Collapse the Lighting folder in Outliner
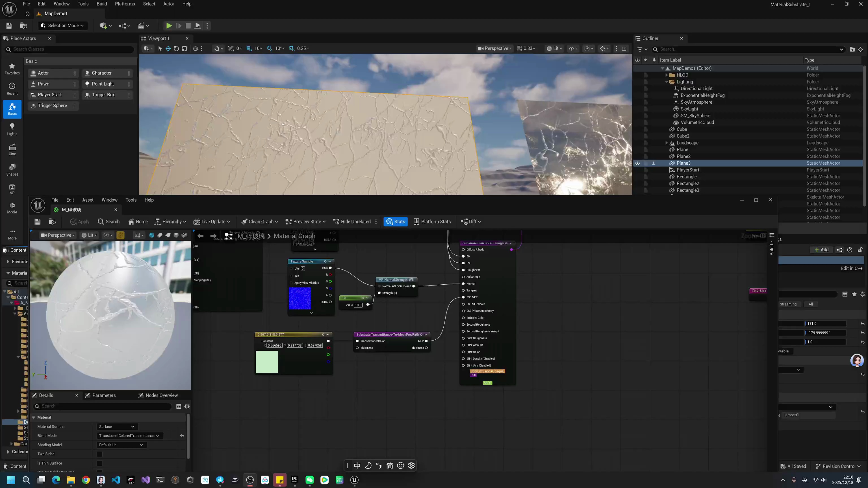This screenshot has width=868, height=488. [x=666, y=82]
